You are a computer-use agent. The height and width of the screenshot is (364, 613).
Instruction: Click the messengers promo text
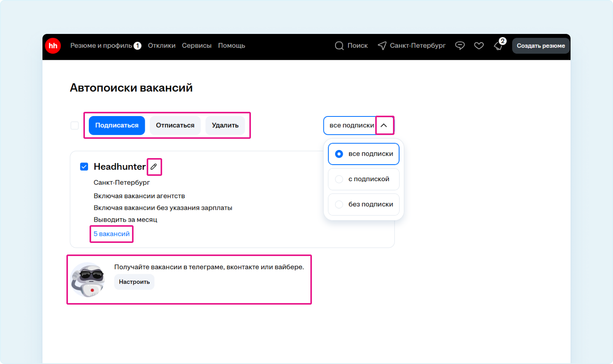(209, 267)
